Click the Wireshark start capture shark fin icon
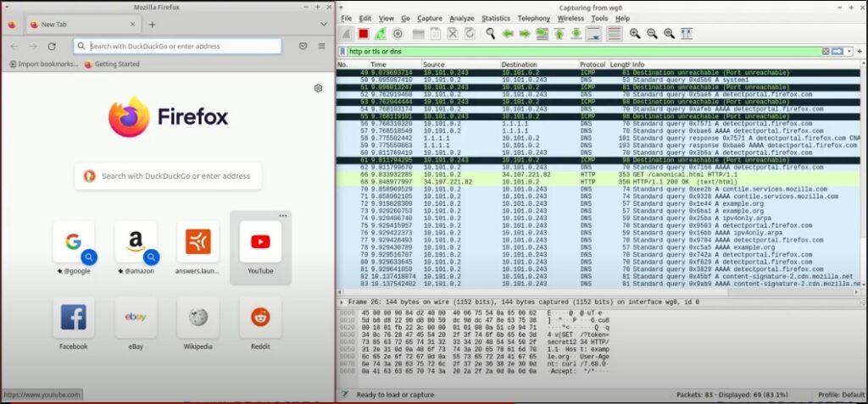Screen dimensions: 868x404 346,34
